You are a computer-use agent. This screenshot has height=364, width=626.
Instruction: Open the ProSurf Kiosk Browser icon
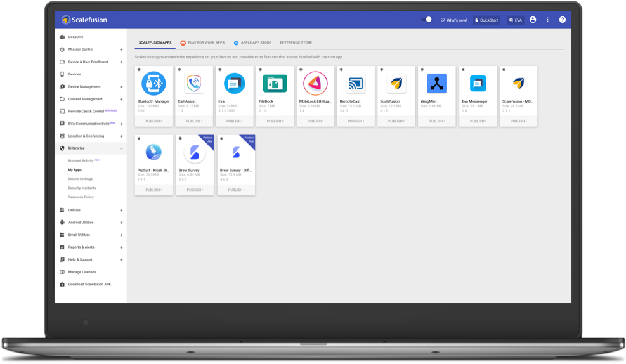point(153,152)
